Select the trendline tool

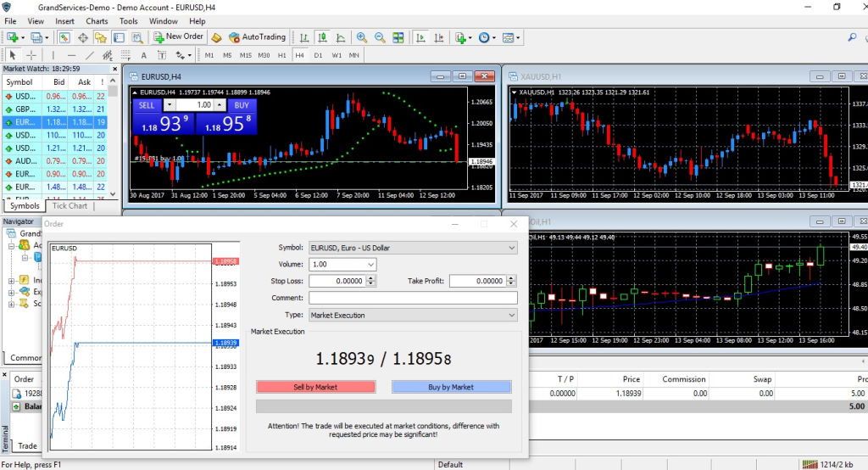[x=90, y=55]
